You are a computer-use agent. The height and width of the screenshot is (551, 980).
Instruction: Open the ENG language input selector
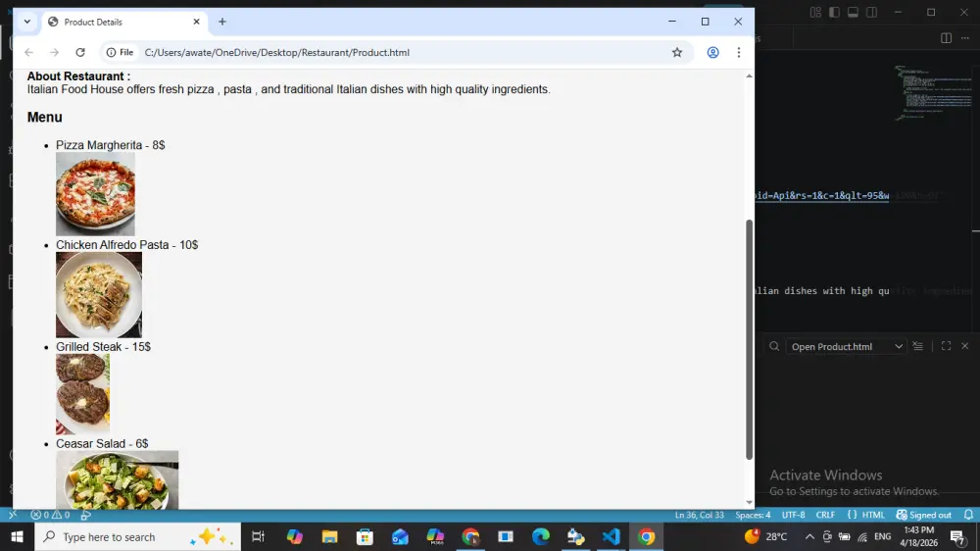883,536
